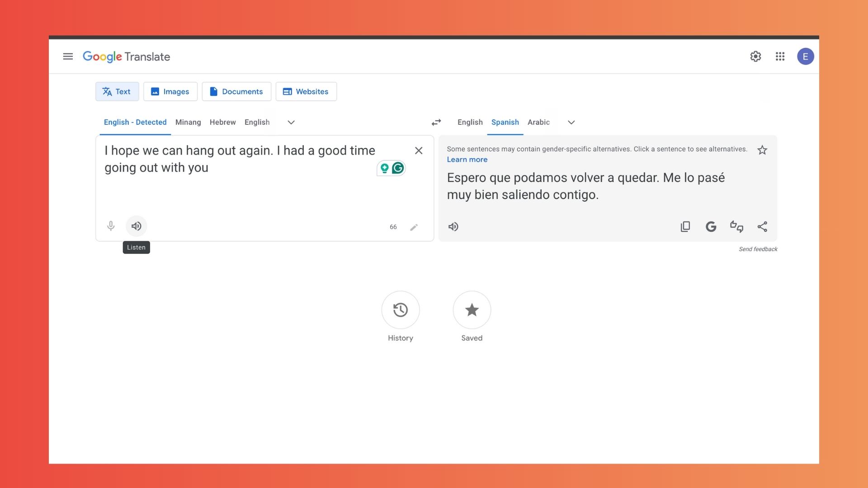Viewport: 868px width, 488px height.
Task: Search translation with Google G icon
Action: pos(711,227)
